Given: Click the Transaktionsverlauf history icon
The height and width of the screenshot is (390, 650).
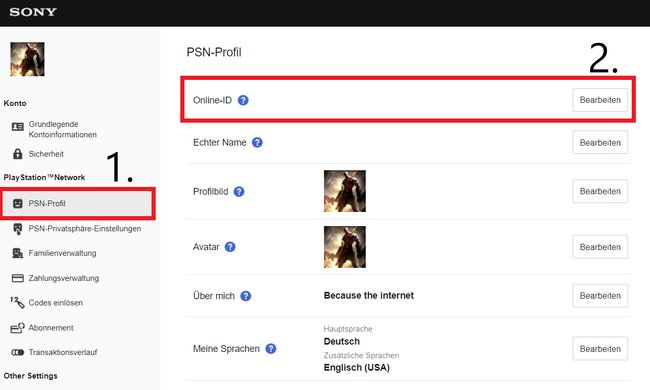Looking at the screenshot, I should click(17, 352).
